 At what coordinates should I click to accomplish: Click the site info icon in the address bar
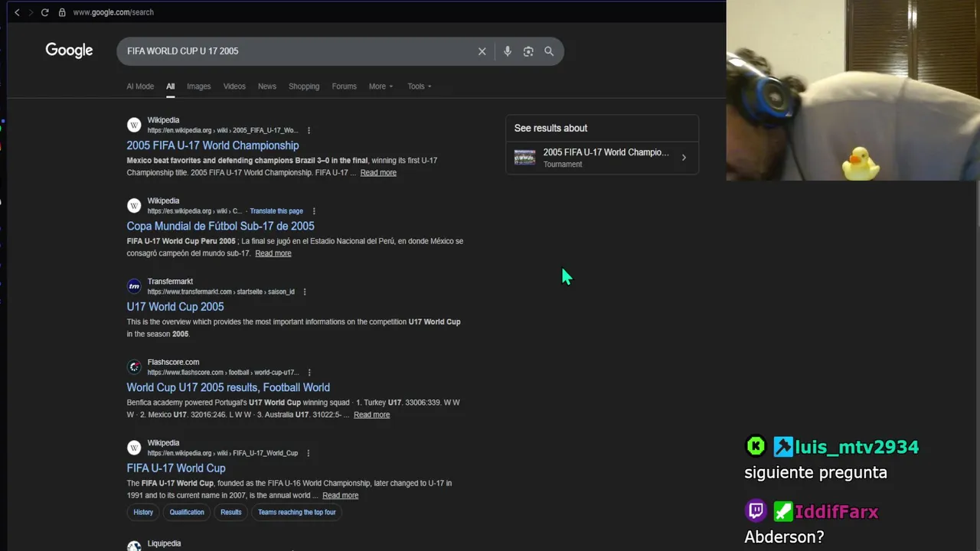(63, 12)
